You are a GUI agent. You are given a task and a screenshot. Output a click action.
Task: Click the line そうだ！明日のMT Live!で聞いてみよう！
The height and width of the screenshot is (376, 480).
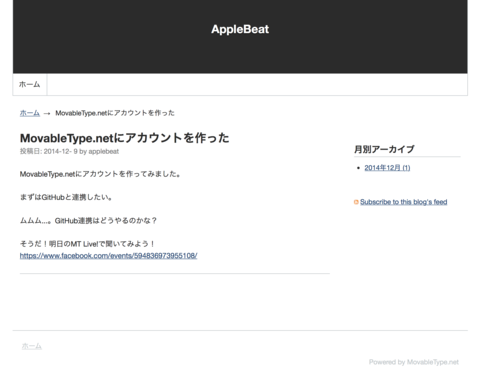pos(87,244)
